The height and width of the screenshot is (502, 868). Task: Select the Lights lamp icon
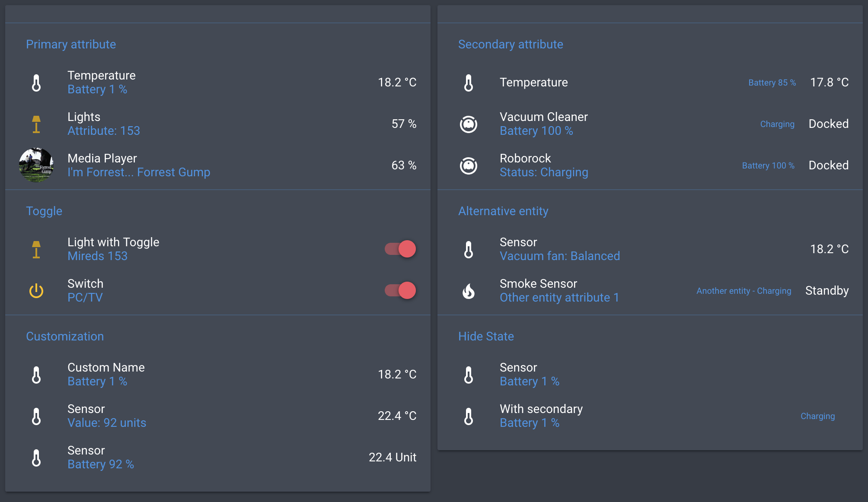(x=36, y=124)
